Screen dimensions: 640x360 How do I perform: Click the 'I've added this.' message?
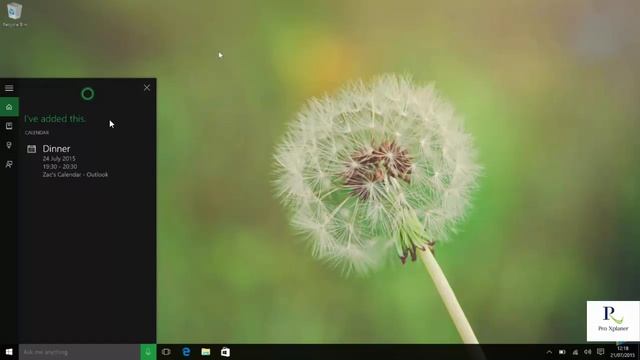pyautogui.click(x=55, y=119)
